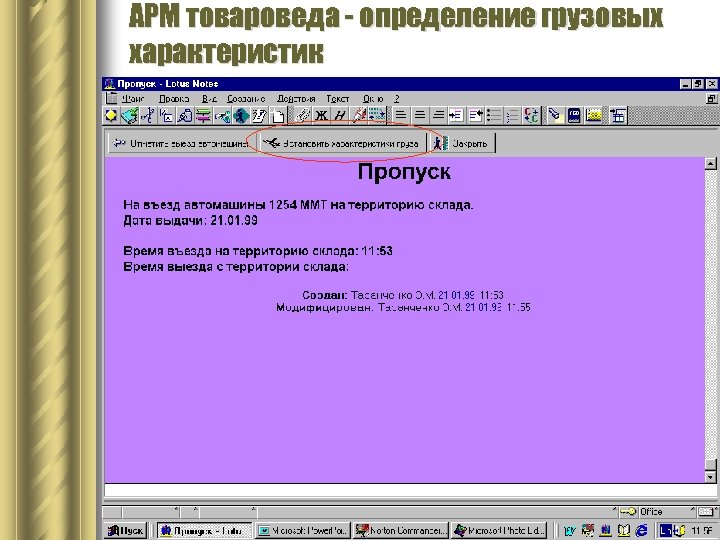Click the table toolbar icon
This screenshot has width=720, height=540.
point(618,115)
